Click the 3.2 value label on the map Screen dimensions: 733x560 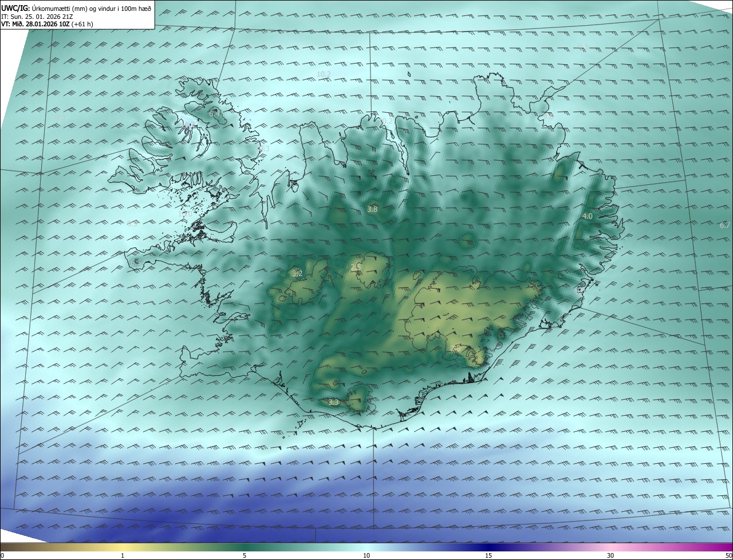click(x=297, y=274)
